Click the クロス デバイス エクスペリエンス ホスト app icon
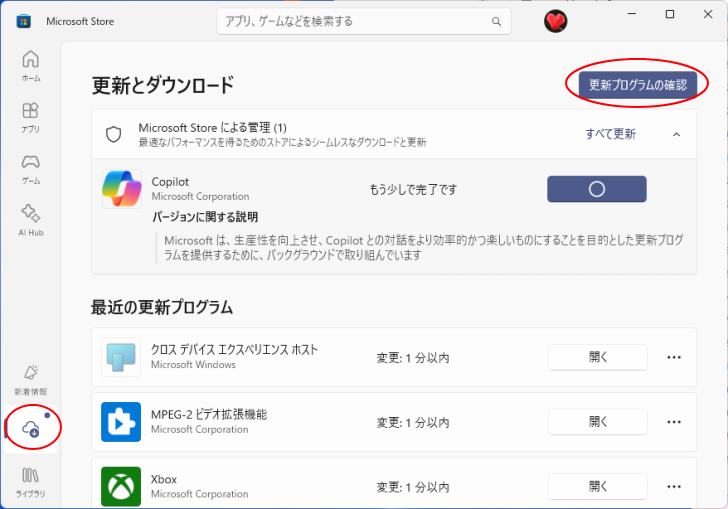 click(x=121, y=357)
